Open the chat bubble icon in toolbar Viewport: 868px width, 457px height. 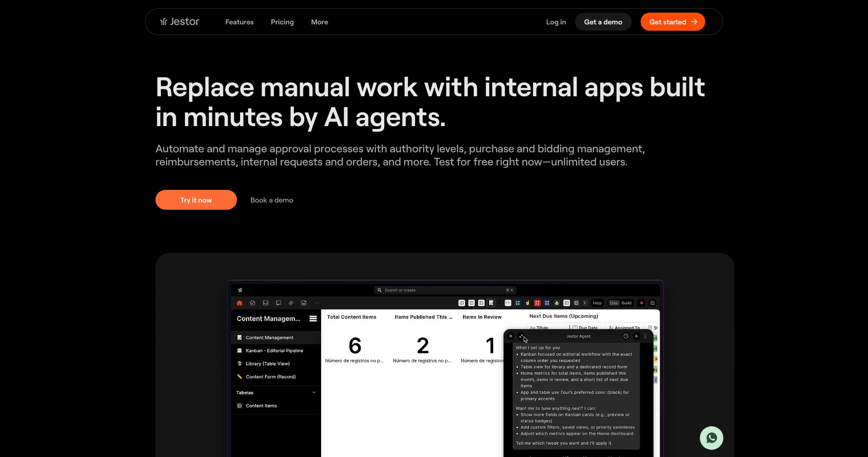pyautogui.click(x=278, y=303)
